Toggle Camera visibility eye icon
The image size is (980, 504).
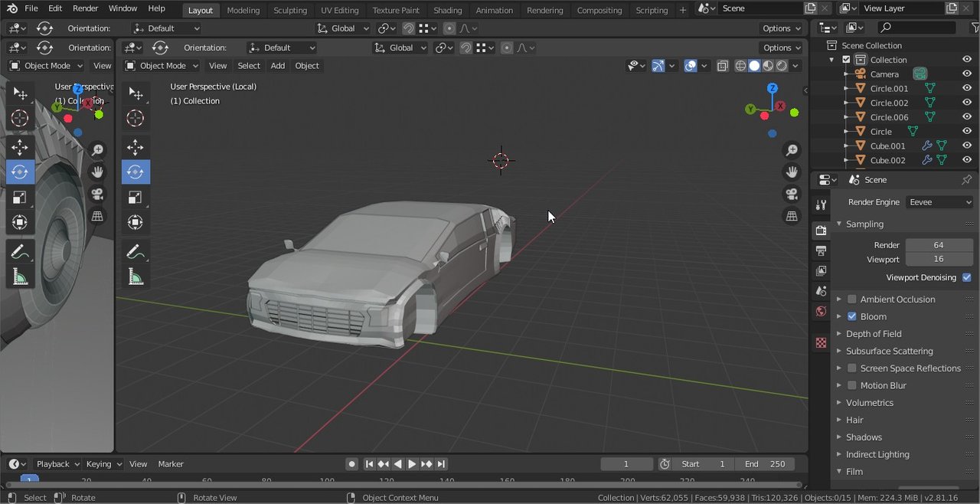tap(967, 74)
